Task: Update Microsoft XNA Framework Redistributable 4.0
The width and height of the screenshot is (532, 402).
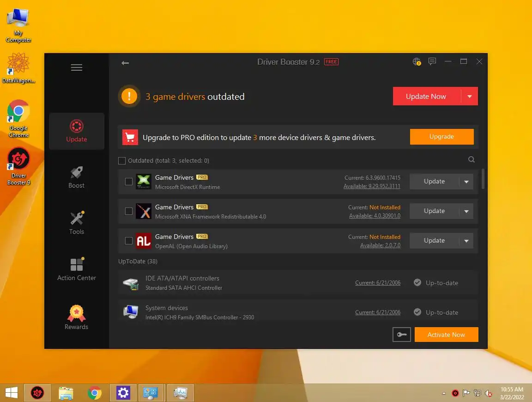Action: click(434, 211)
